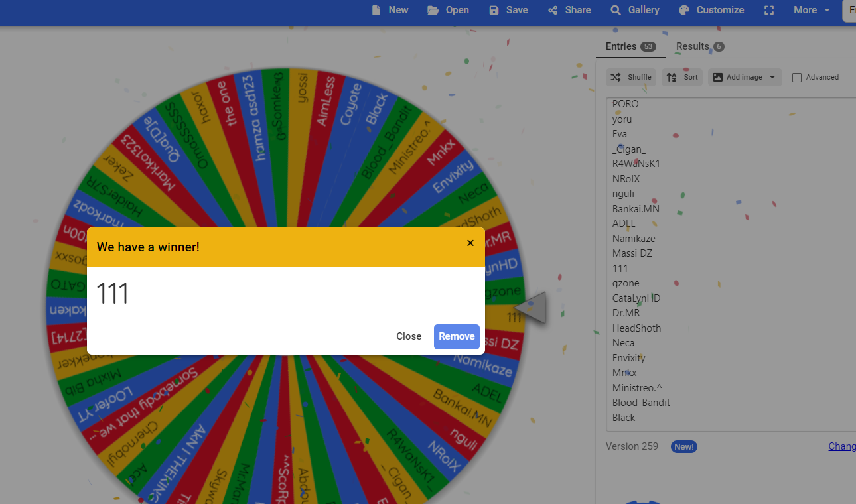Click the Bankai.MN entry in text list
The image size is (856, 504).
click(636, 209)
